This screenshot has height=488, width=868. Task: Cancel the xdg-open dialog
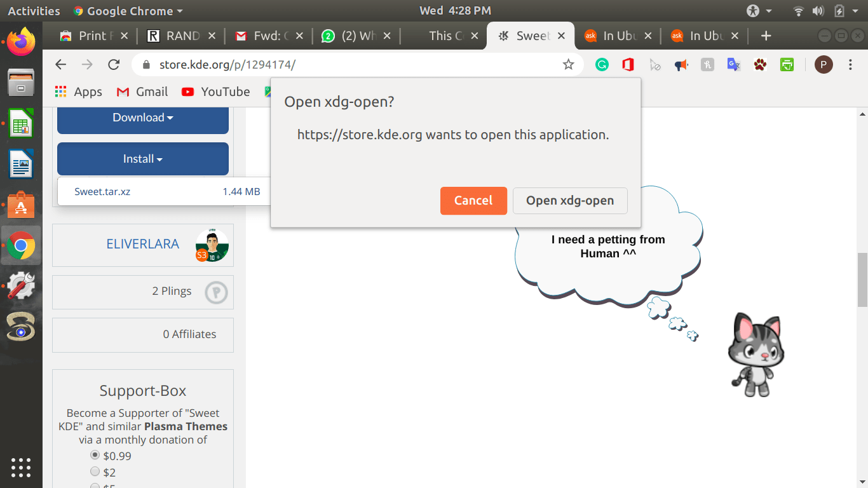473,200
